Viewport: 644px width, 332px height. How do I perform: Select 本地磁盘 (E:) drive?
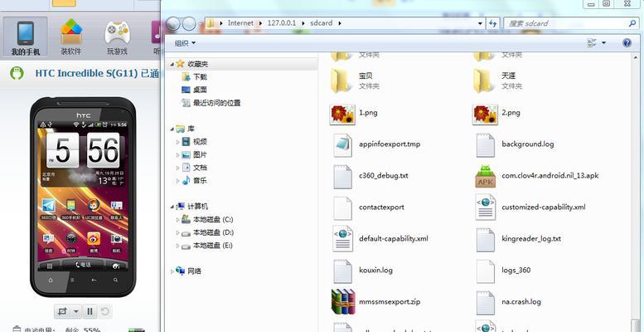[x=213, y=246]
